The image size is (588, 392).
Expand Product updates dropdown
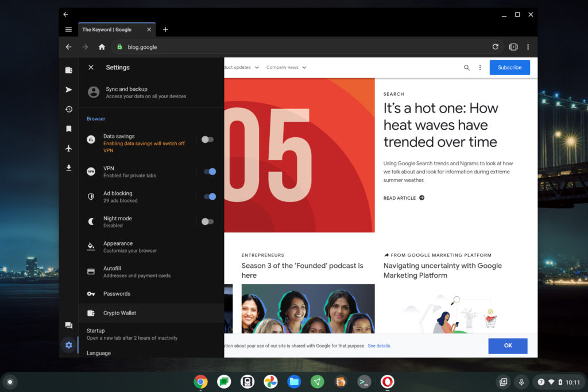(x=242, y=68)
